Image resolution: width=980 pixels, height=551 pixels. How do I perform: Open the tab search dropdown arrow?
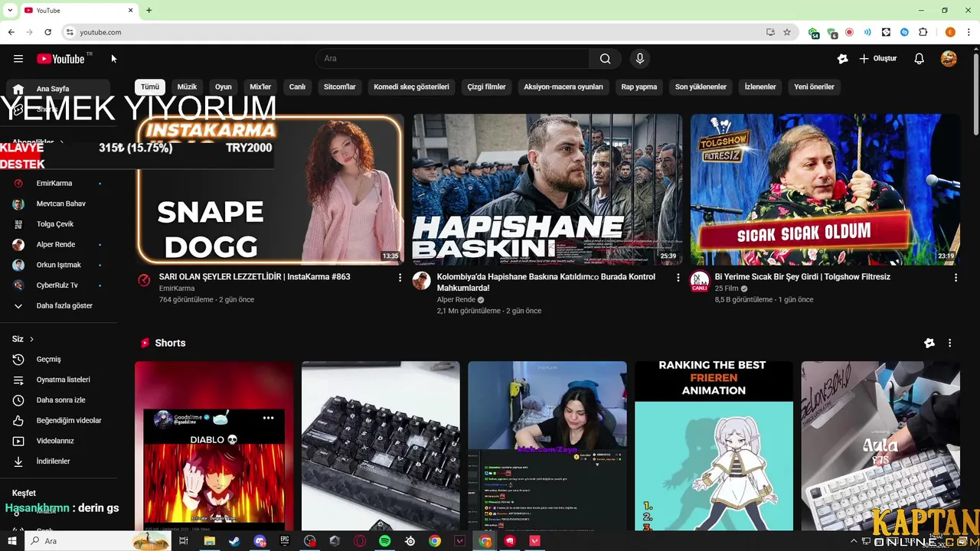(9, 10)
